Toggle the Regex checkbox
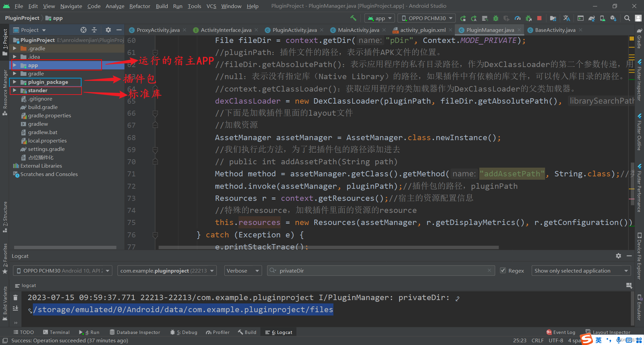644x345 pixels. pos(503,270)
